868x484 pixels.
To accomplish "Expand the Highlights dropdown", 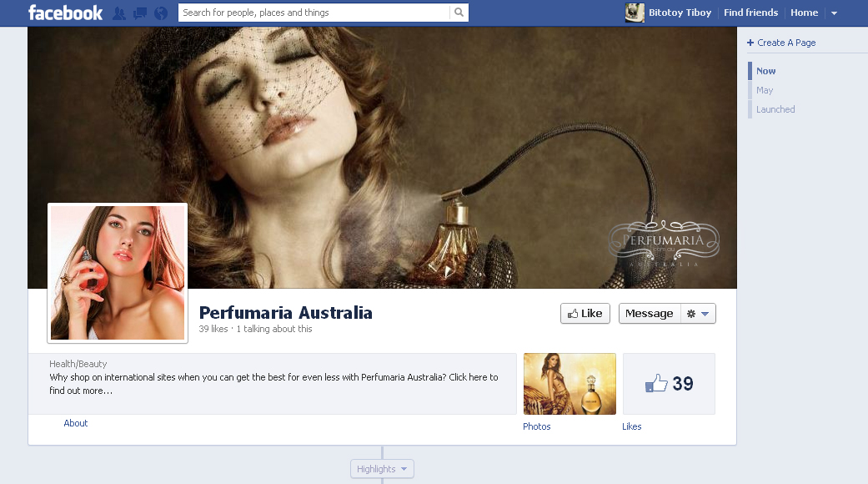I will point(382,469).
